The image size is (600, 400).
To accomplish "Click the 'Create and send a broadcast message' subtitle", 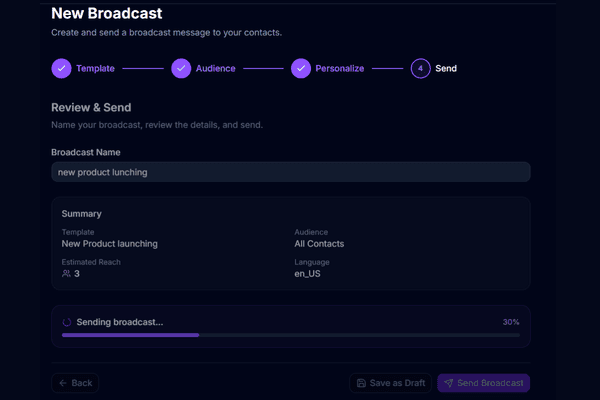I will pyautogui.click(x=166, y=33).
